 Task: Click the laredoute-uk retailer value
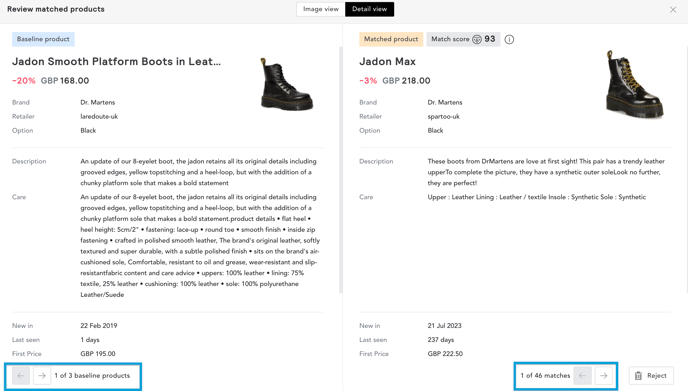[99, 116]
